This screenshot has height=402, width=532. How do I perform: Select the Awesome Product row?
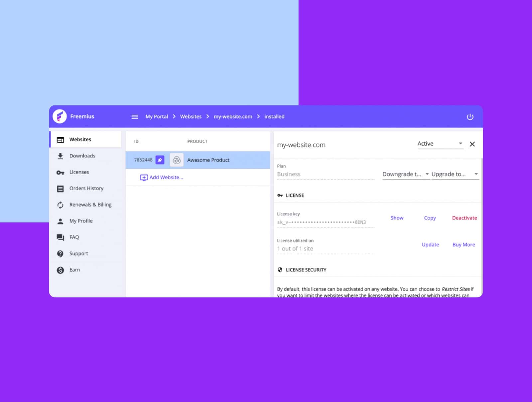pyautogui.click(x=198, y=160)
